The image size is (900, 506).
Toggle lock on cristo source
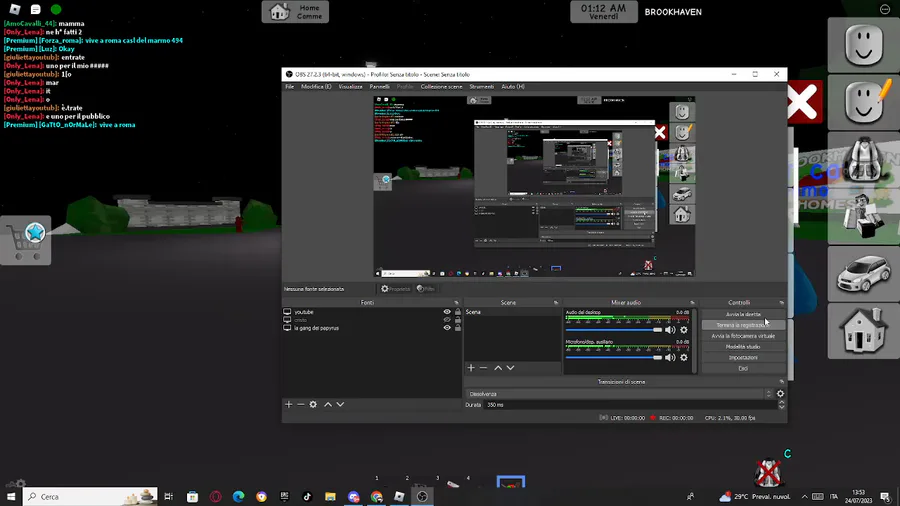coord(457,320)
